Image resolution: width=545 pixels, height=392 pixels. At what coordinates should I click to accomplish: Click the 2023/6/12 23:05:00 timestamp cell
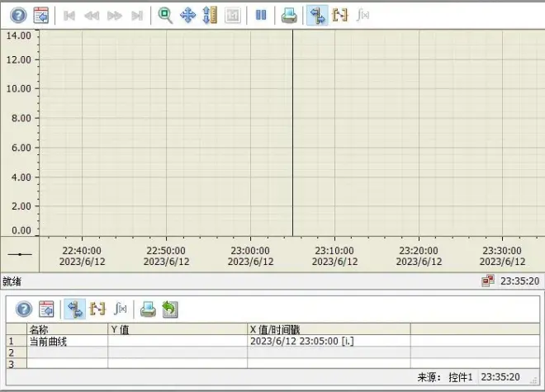click(329, 341)
